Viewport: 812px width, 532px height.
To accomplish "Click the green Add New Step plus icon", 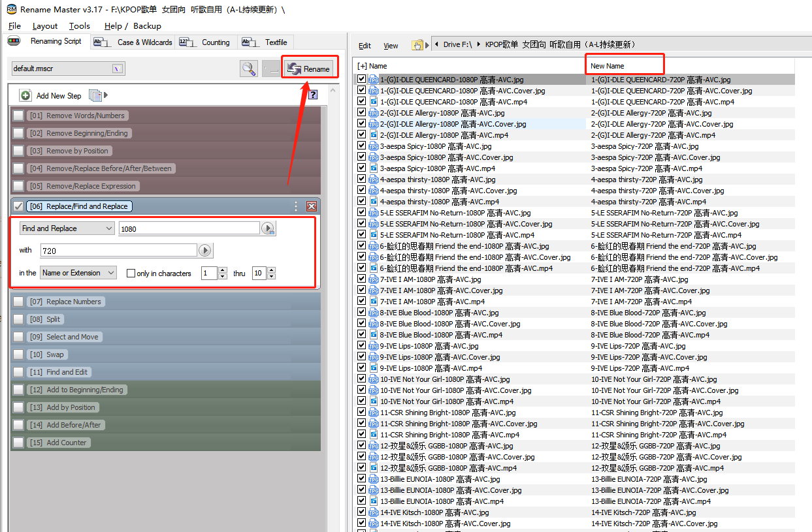I will pos(25,95).
